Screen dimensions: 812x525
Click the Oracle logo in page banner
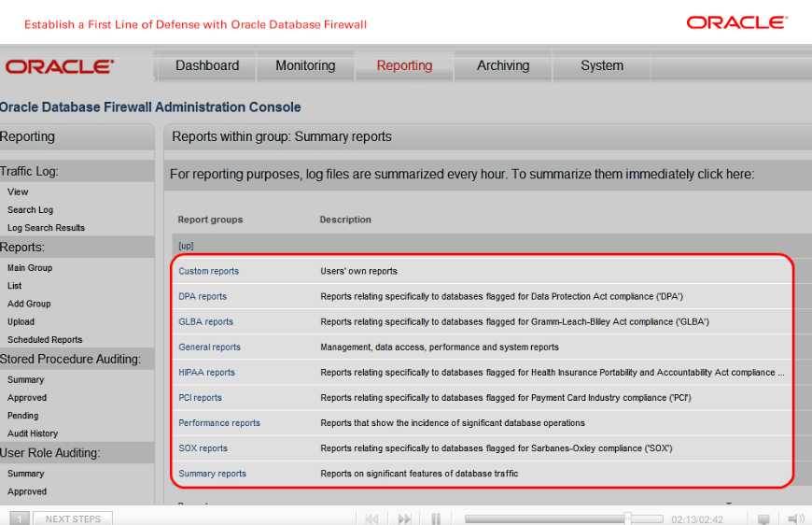[x=737, y=22]
